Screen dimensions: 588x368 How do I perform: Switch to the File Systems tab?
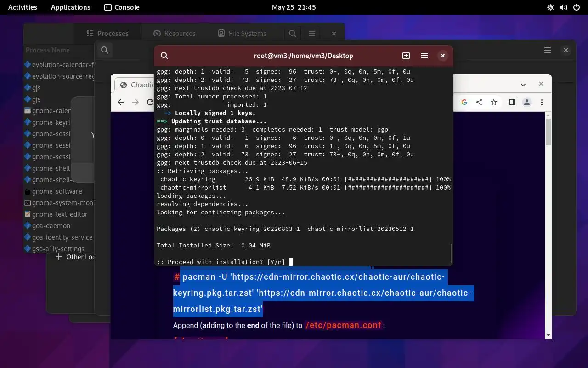pos(242,33)
